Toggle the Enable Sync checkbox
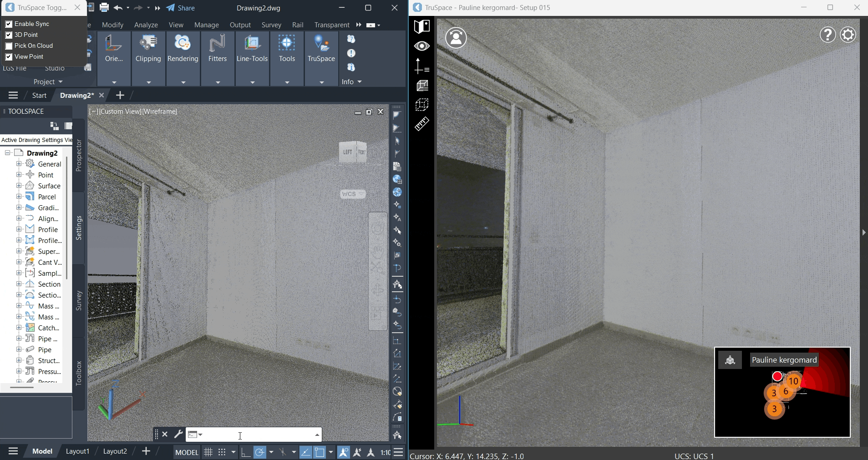 pyautogui.click(x=9, y=24)
